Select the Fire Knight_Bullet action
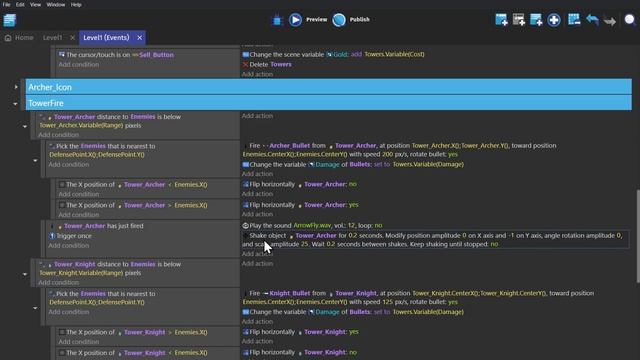 coord(418,298)
